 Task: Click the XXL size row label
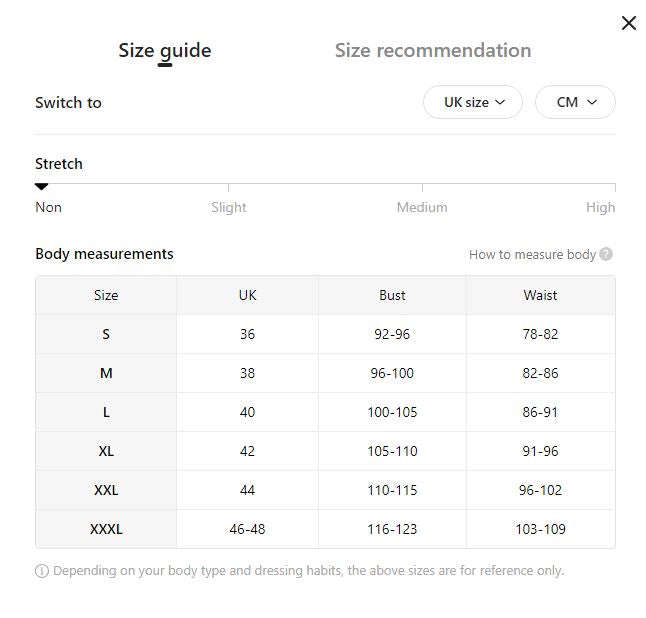[x=106, y=490]
